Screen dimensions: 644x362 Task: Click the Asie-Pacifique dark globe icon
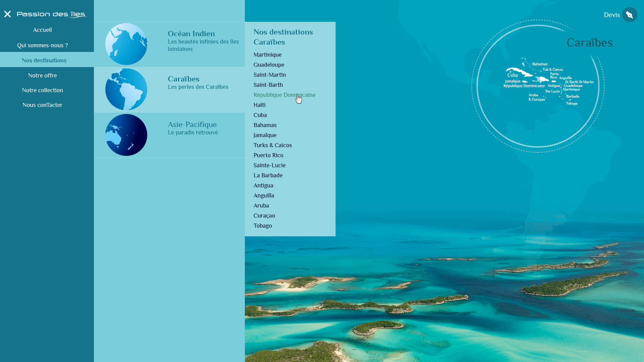point(126,135)
